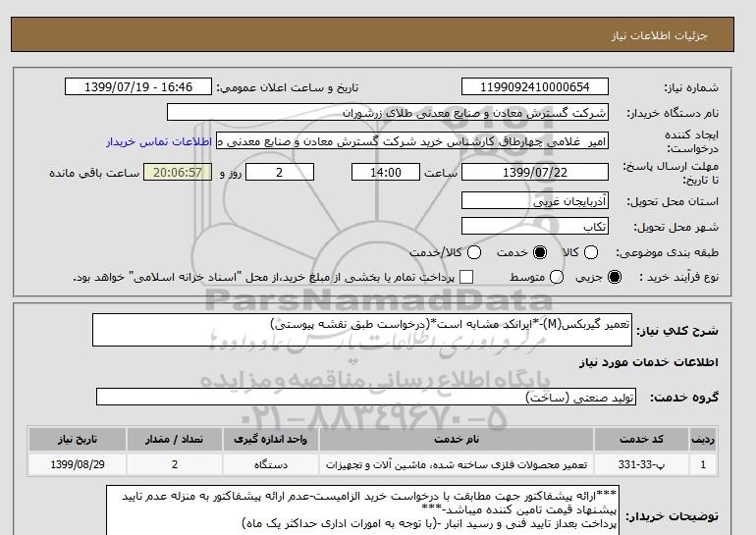Viewport: 756px width, 535px height.
Task: Click the need date cell 1399/08/29
Action: tap(78, 464)
